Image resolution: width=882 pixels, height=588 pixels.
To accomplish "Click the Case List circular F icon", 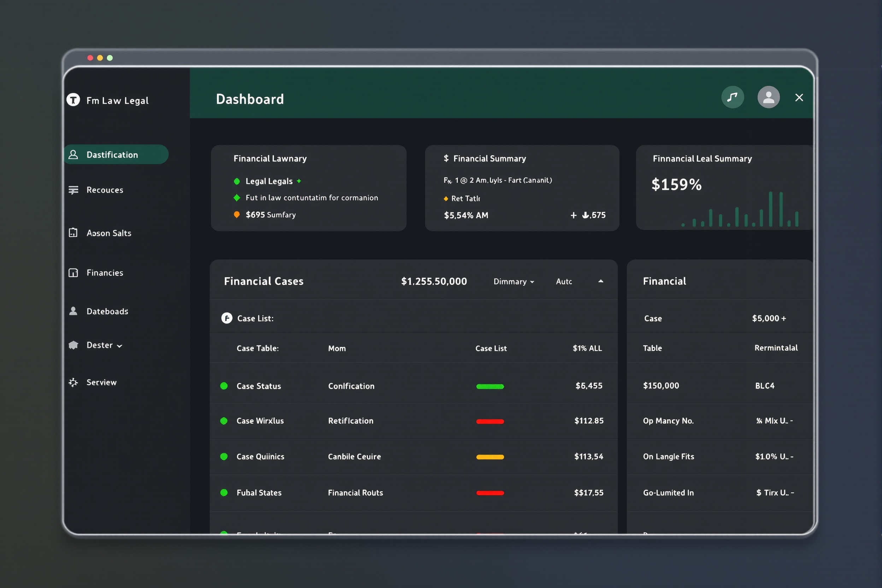I will [x=227, y=318].
